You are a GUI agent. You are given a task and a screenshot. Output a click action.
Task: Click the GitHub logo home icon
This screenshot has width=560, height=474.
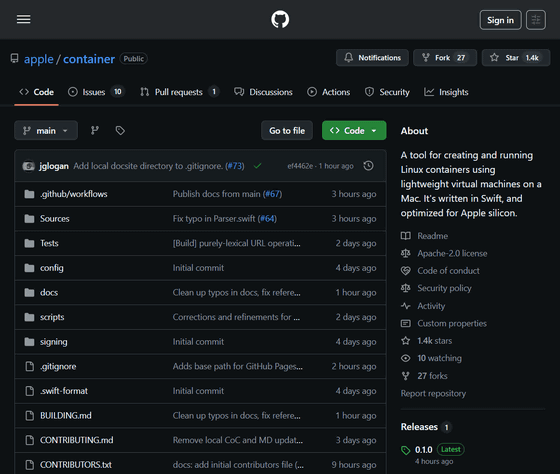tap(280, 19)
